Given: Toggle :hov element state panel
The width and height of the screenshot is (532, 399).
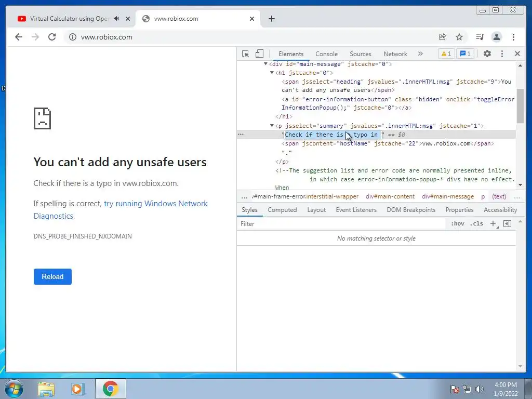Looking at the screenshot, I should click(x=457, y=223).
